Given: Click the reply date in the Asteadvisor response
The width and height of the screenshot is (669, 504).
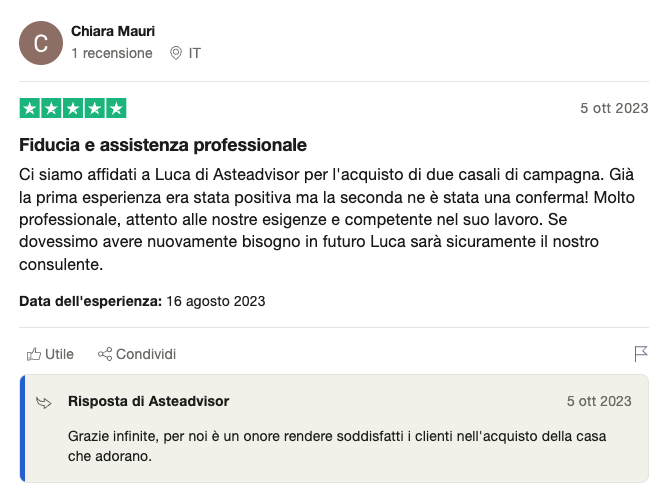Looking at the screenshot, I should pyautogui.click(x=599, y=401).
